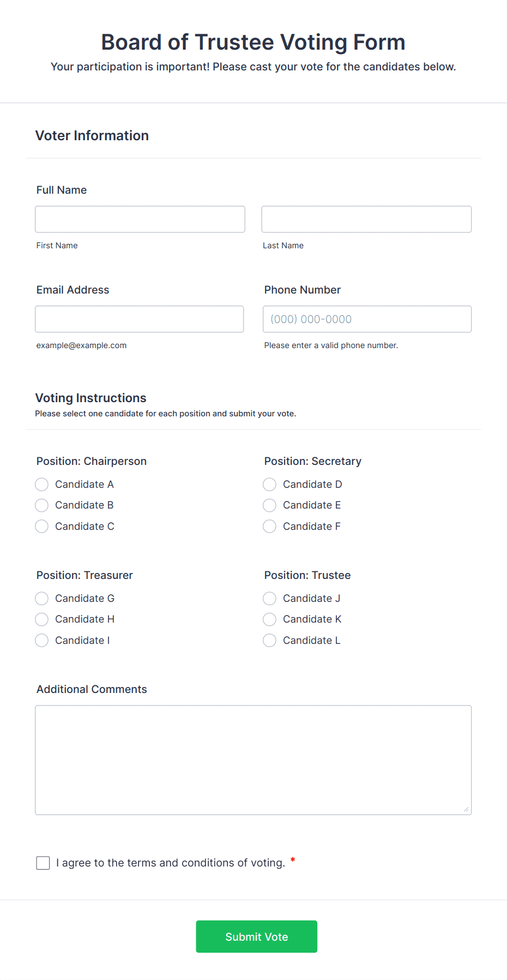Select Candidate B for Chairperson
This screenshot has width=507, height=980.
41,505
